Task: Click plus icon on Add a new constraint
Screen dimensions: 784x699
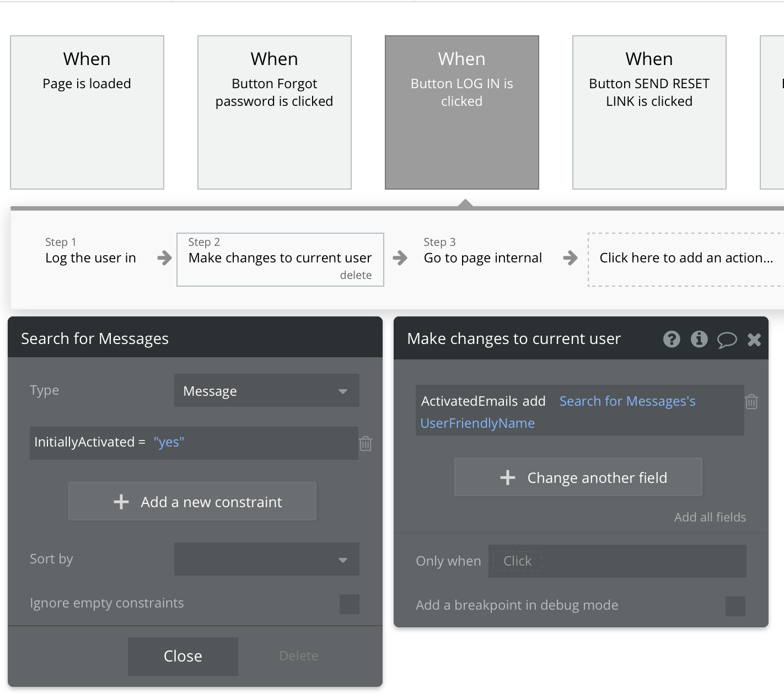Action: click(x=121, y=502)
